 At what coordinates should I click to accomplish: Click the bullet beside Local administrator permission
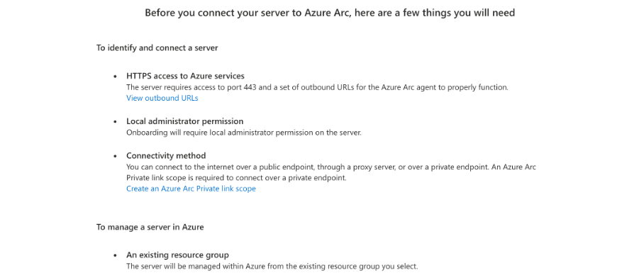tap(116, 121)
